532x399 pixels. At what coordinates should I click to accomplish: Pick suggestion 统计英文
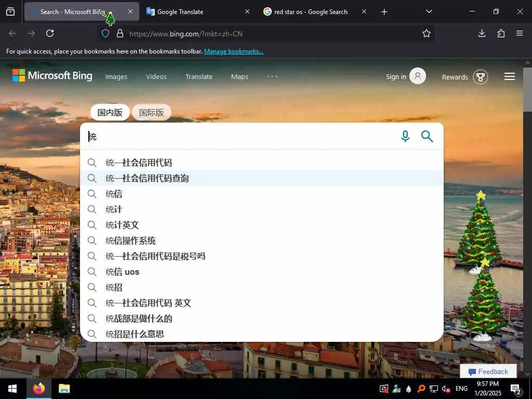pos(262,225)
